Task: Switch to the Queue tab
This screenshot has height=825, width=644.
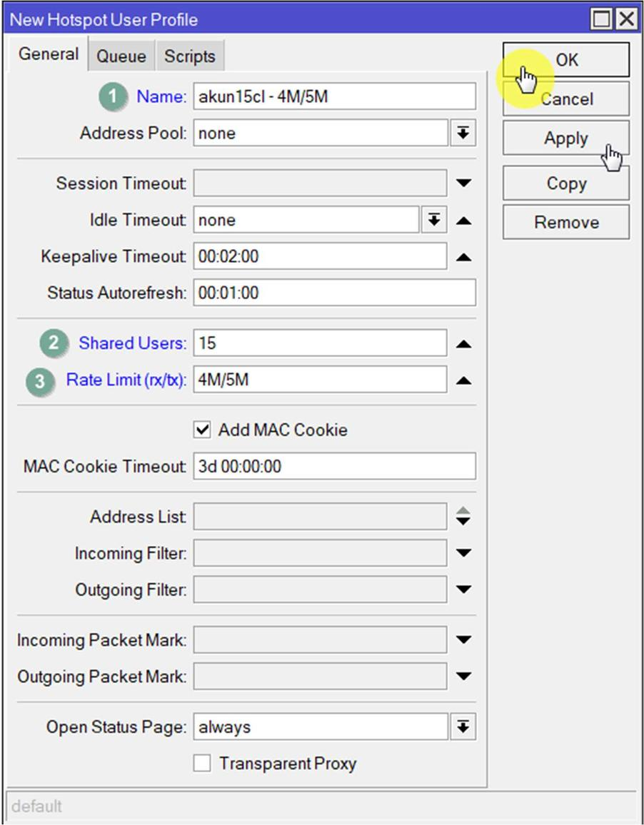Action: pos(121,56)
